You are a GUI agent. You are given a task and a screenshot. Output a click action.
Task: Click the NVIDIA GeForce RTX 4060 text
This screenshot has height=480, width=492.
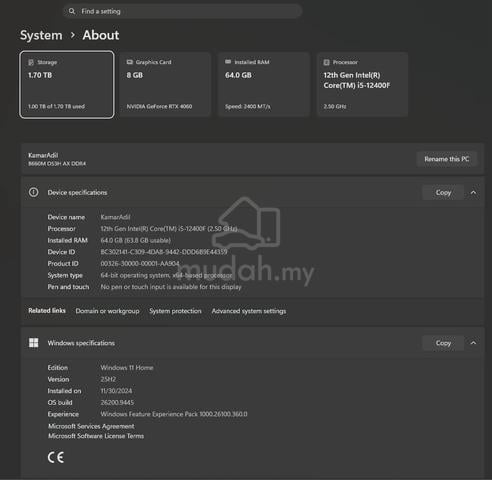pyautogui.click(x=159, y=107)
